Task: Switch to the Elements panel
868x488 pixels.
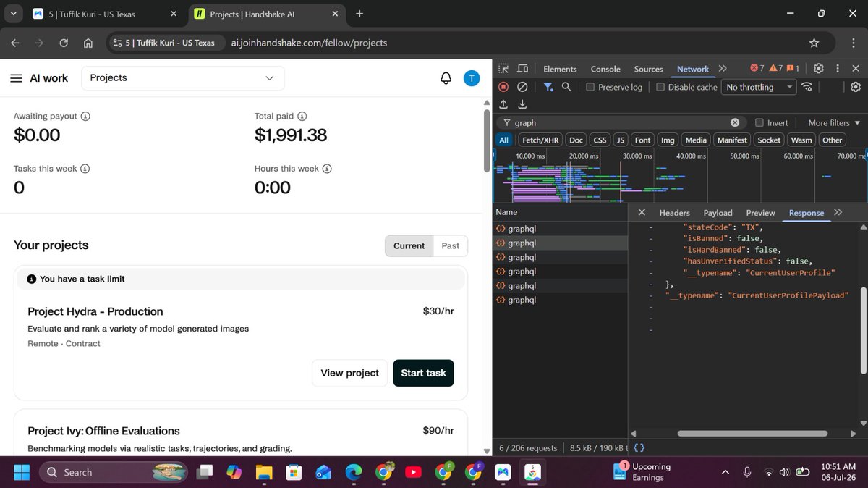Action: coord(560,69)
